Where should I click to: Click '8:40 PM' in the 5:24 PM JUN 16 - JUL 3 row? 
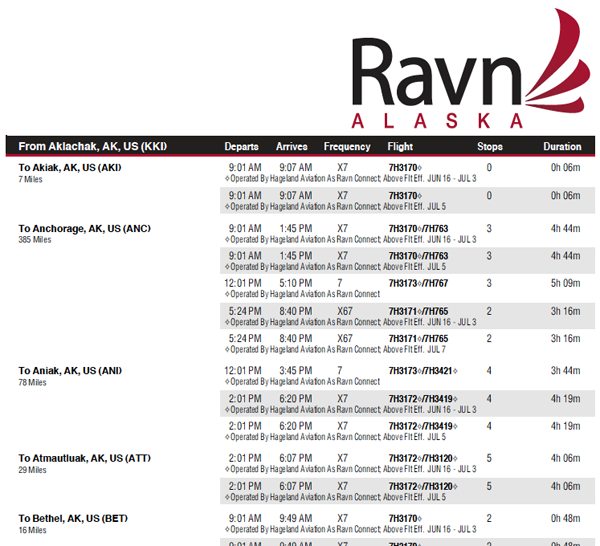coord(295,311)
